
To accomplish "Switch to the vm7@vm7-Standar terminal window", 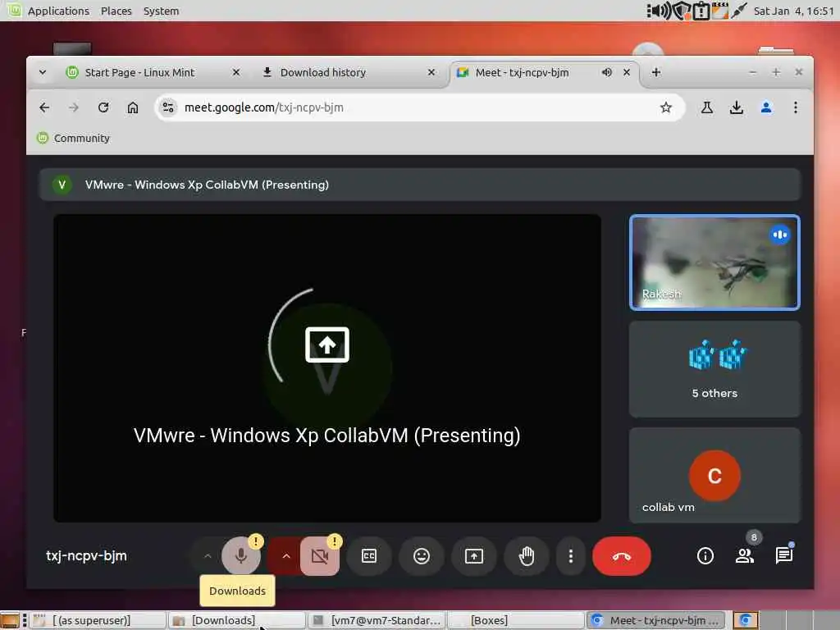I will pos(376,620).
